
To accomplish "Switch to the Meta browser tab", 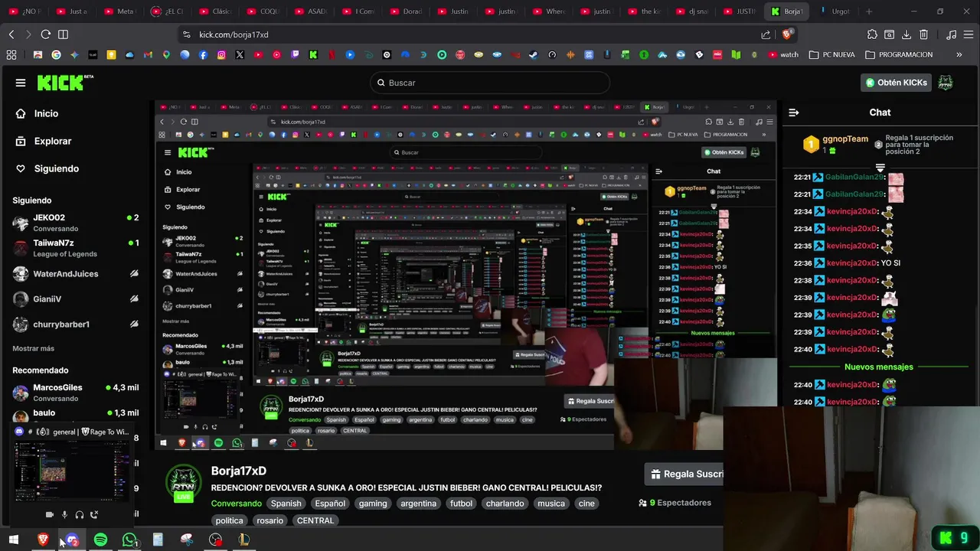I will coord(119,11).
